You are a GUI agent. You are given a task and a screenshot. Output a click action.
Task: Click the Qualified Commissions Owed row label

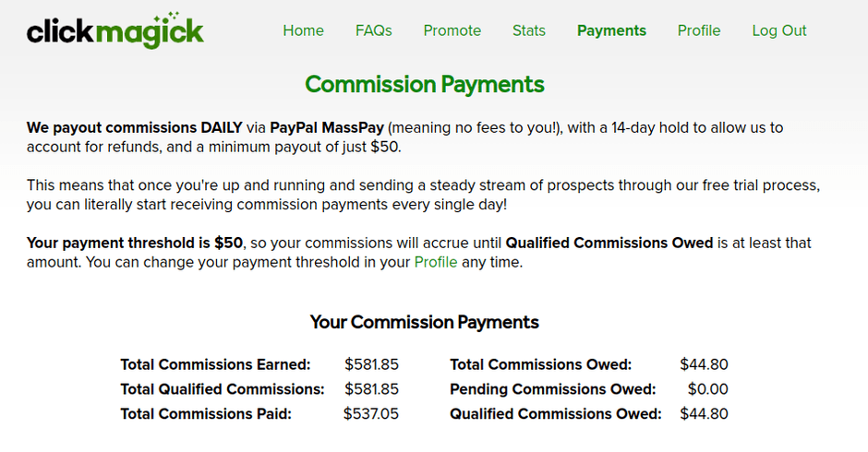coord(556,414)
